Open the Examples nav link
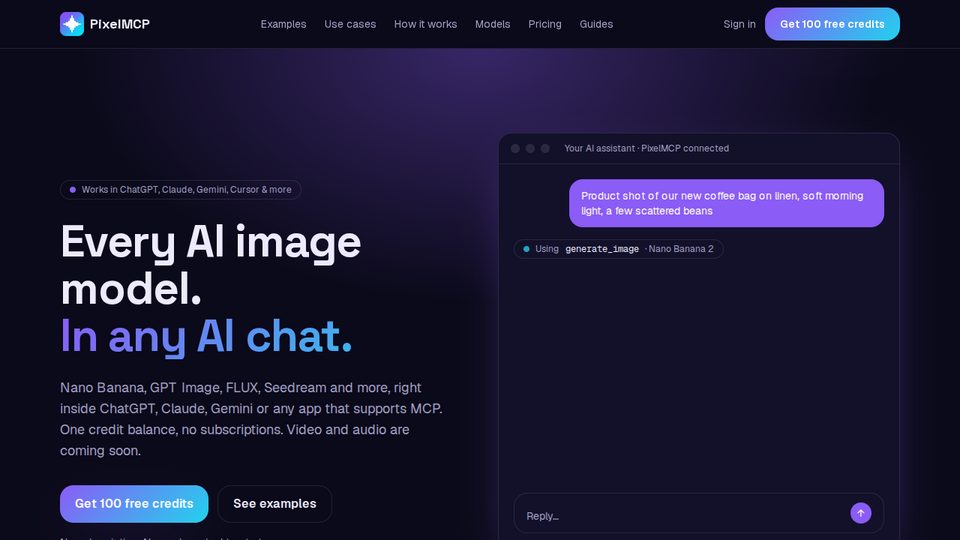Image resolution: width=960 pixels, height=540 pixels. click(283, 24)
